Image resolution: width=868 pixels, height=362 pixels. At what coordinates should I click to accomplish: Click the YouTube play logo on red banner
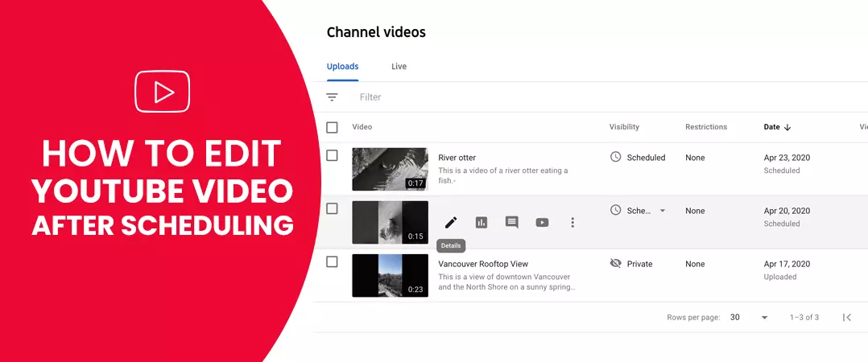pos(162,92)
